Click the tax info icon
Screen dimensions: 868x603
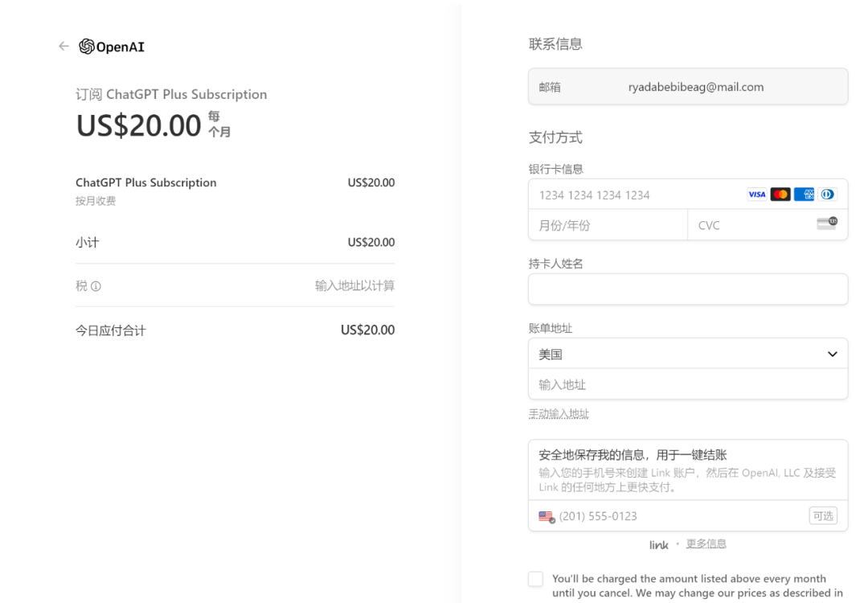pos(96,286)
